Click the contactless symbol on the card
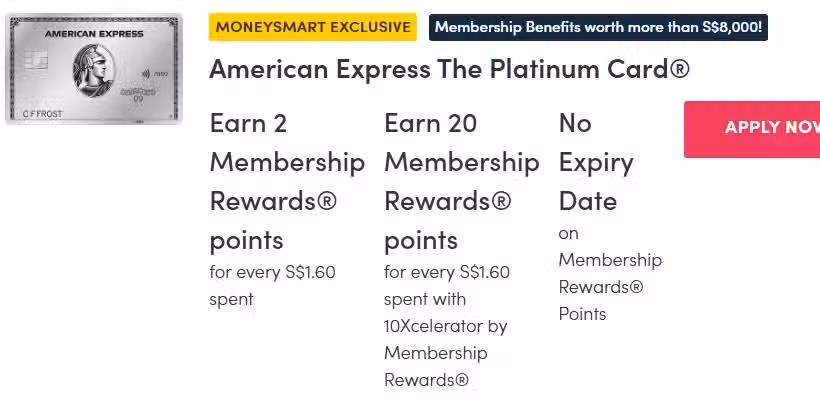This screenshot has height=408, width=820. point(146,74)
